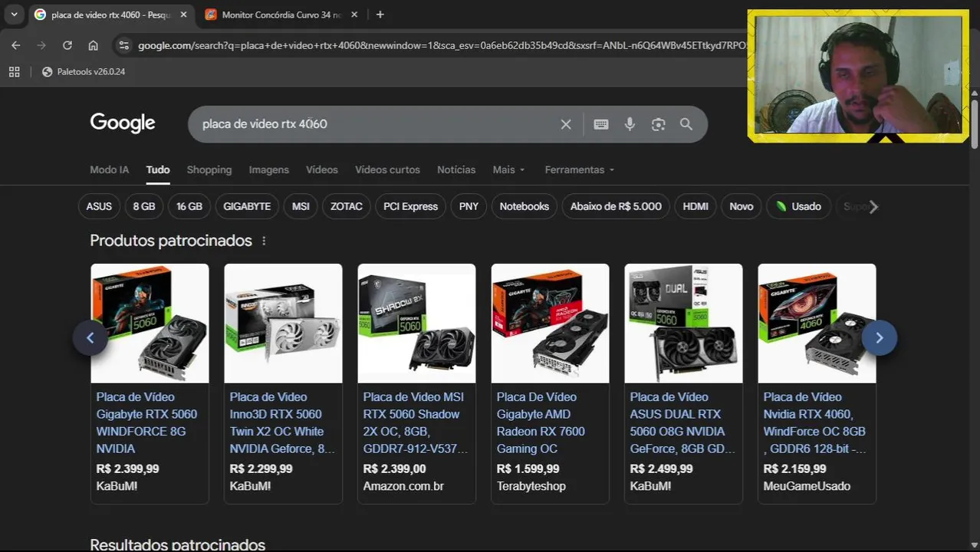
Task: Open the Placa de Vídeo Gigabyte RTX 5060 WINDFORCE link
Action: pyautogui.click(x=146, y=422)
